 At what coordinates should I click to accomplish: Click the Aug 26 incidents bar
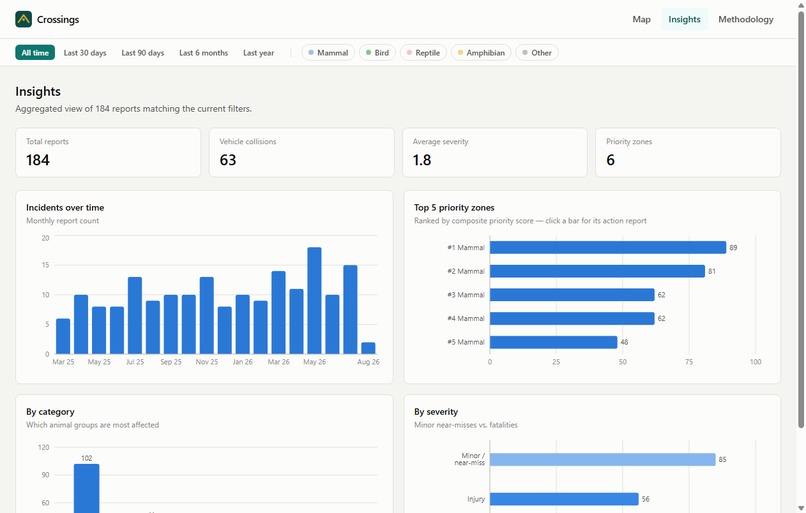369,348
